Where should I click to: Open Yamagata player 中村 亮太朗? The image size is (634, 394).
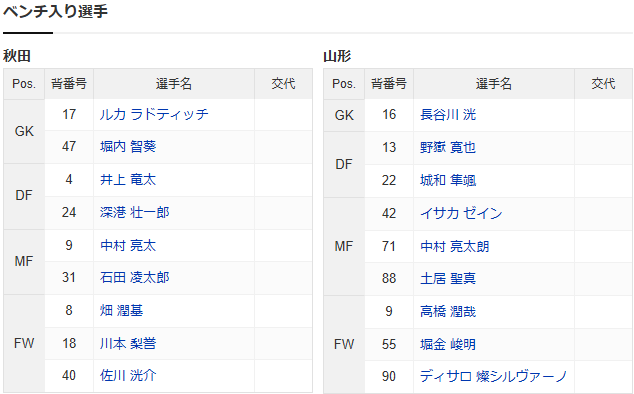click(454, 246)
